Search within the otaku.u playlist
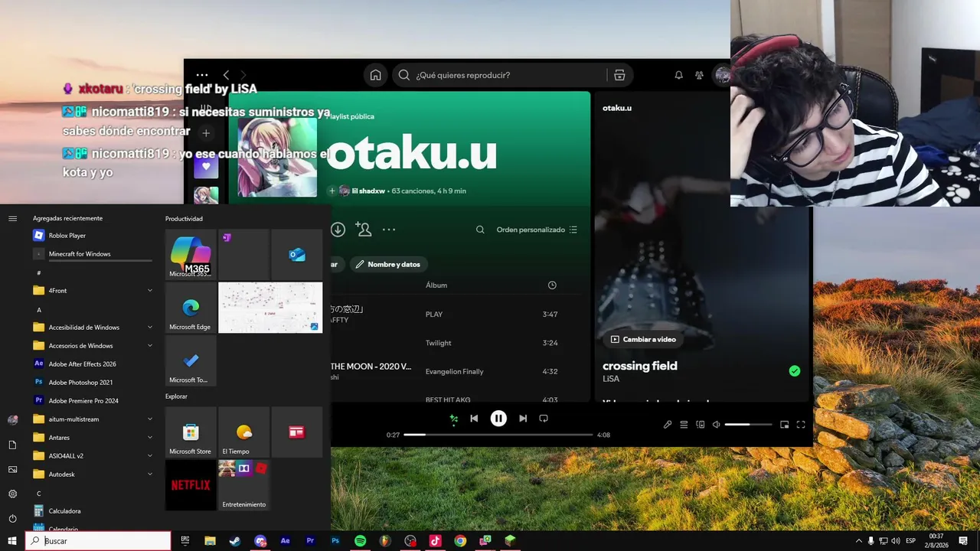This screenshot has height=551, width=980. pos(480,230)
